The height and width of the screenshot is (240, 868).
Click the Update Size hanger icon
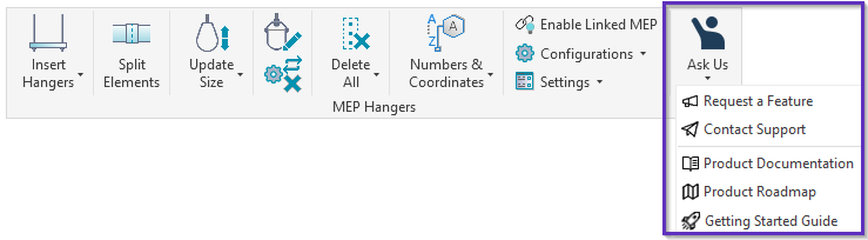pyautogui.click(x=212, y=34)
